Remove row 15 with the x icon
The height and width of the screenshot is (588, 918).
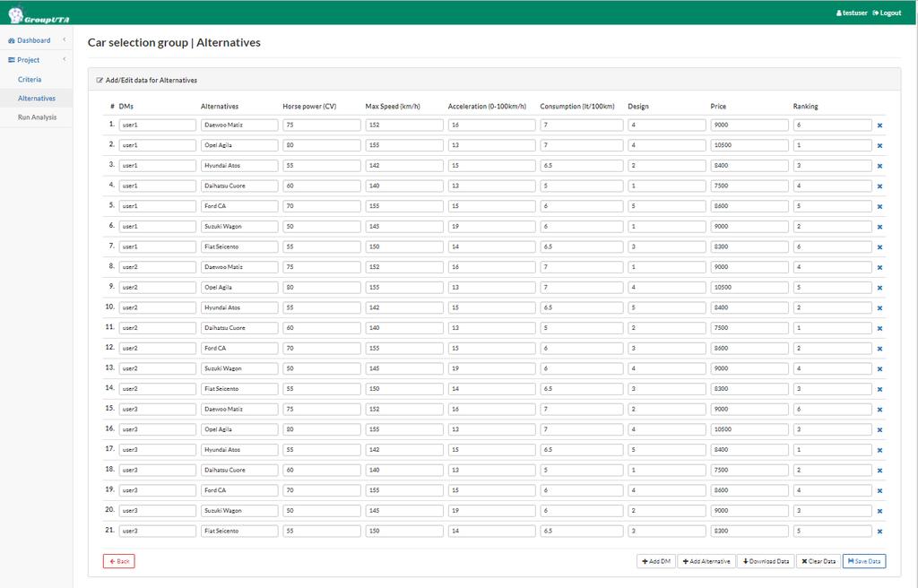coord(879,410)
